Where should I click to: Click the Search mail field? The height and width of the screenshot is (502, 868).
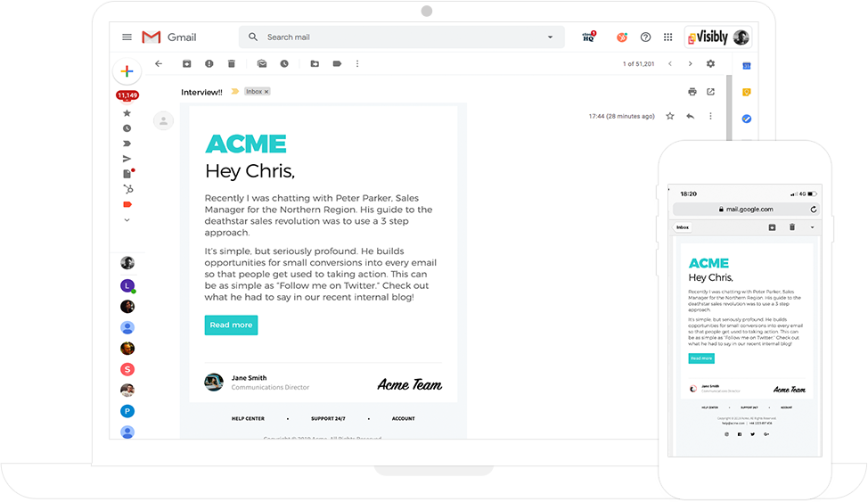click(x=401, y=37)
